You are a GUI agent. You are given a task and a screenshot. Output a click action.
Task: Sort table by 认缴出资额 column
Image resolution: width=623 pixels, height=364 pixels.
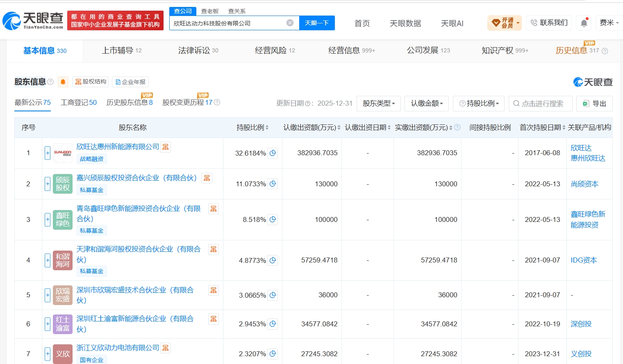point(339,127)
